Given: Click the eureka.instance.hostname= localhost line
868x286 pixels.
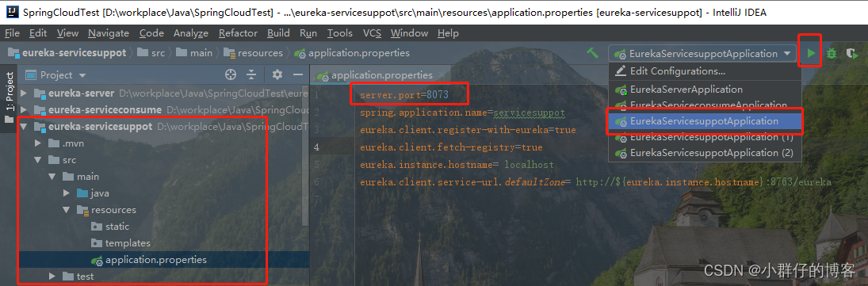Looking at the screenshot, I should [x=457, y=165].
